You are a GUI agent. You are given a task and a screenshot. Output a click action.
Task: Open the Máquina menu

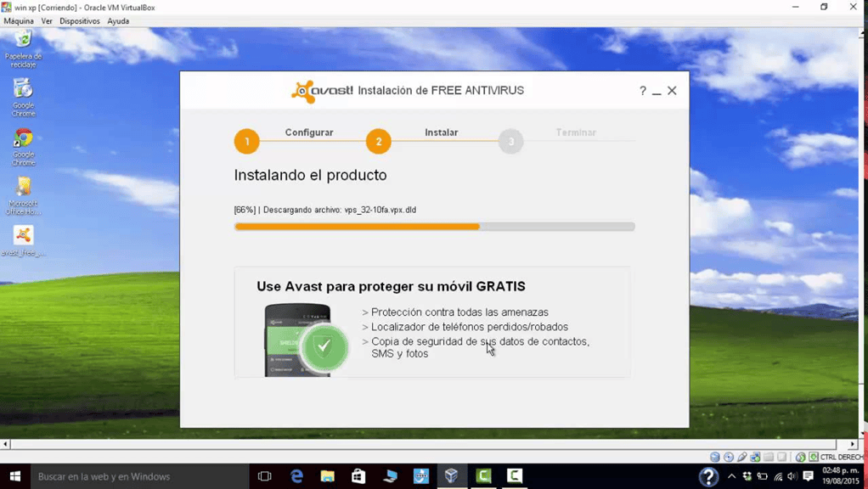[19, 21]
